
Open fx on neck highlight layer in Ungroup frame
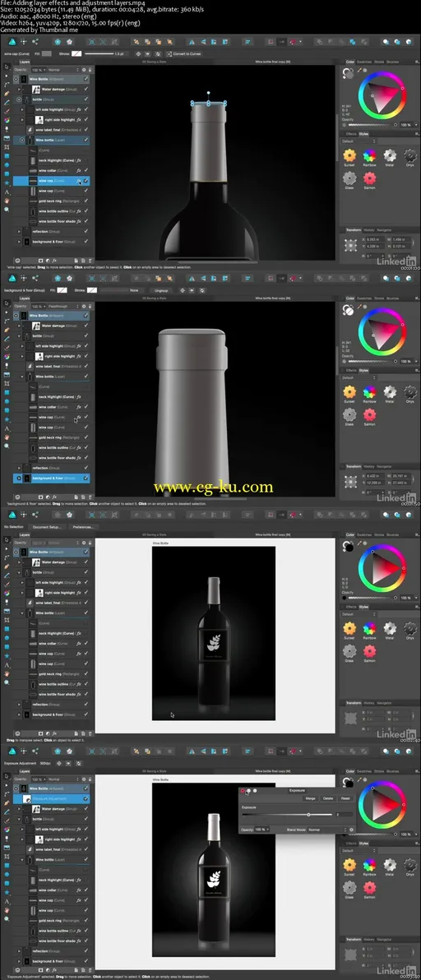79,396
